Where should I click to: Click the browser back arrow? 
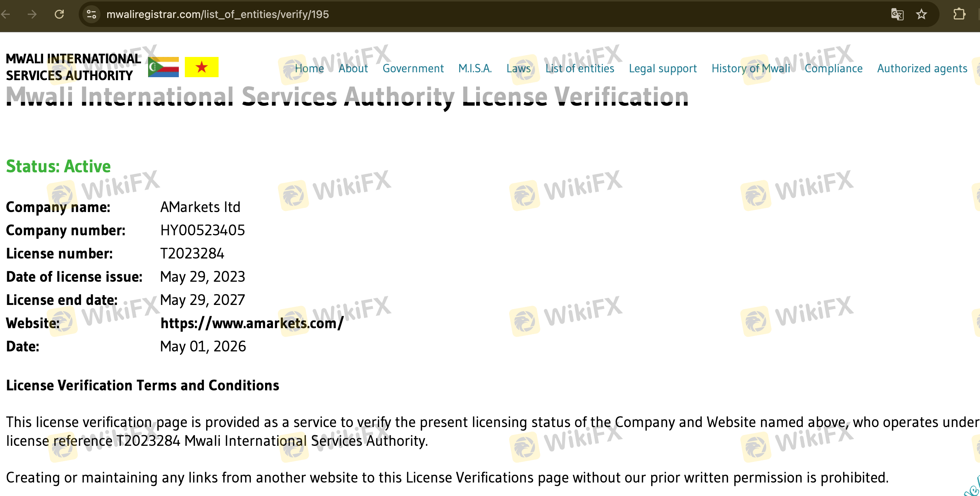[5, 15]
